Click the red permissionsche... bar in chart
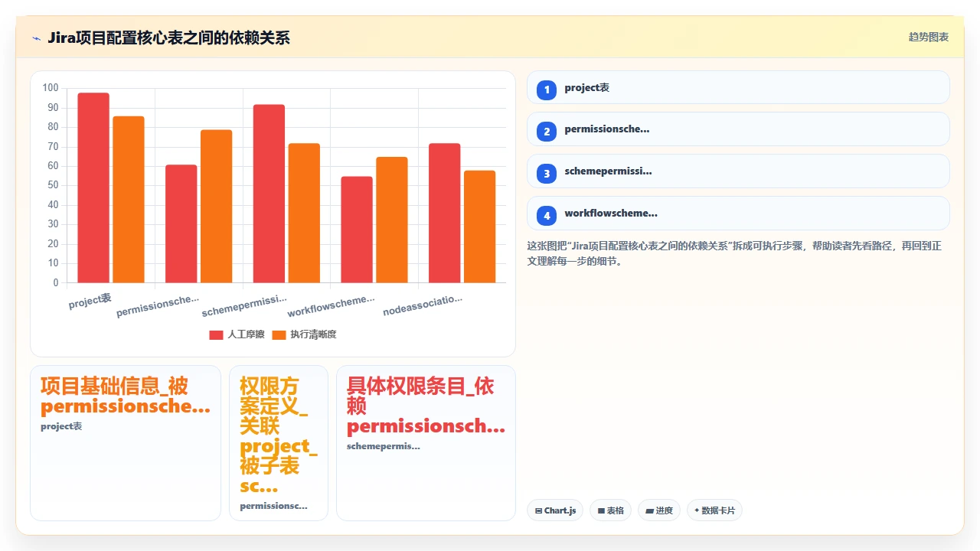This screenshot has width=980, height=551. click(181, 224)
